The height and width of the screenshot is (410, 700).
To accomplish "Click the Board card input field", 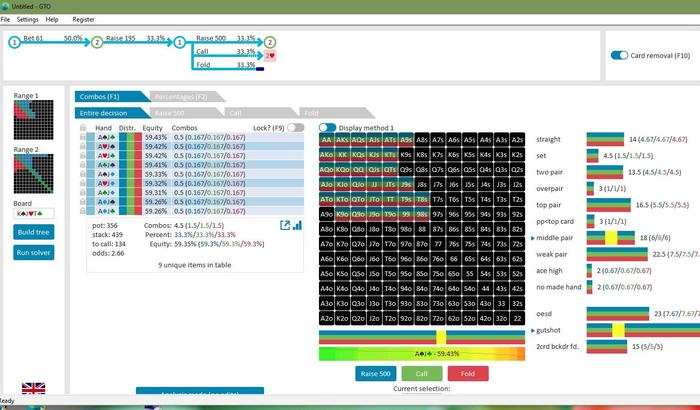I will (34, 213).
